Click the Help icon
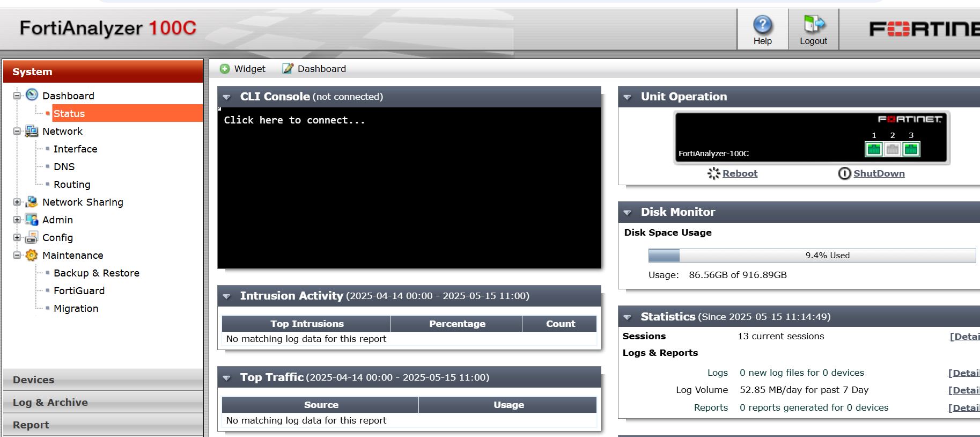The image size is (980, 437). (762, 25)
